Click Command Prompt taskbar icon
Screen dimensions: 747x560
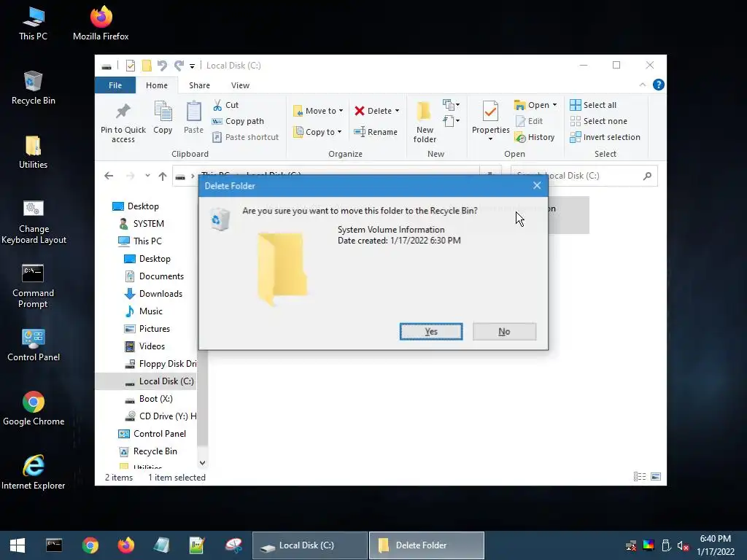54,545
